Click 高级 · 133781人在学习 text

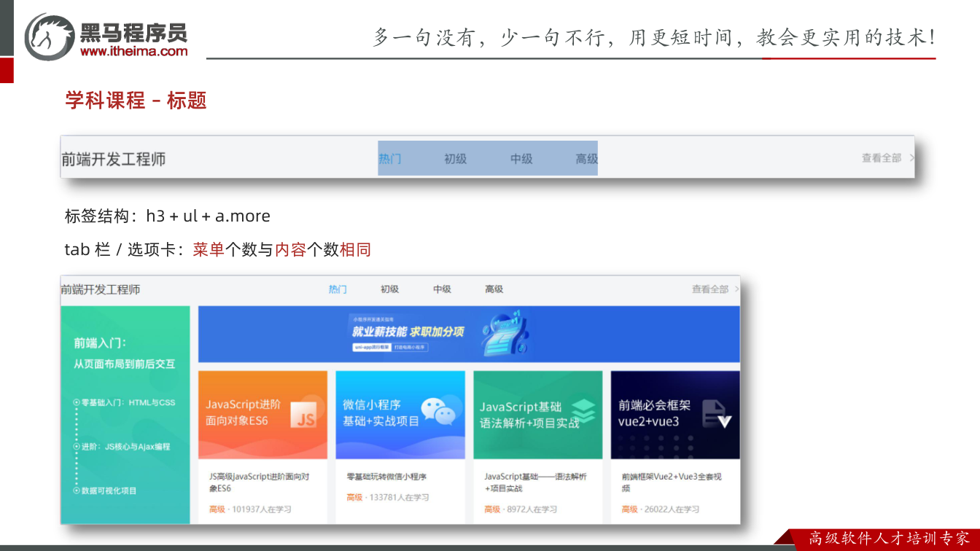[x=388, y=498]
